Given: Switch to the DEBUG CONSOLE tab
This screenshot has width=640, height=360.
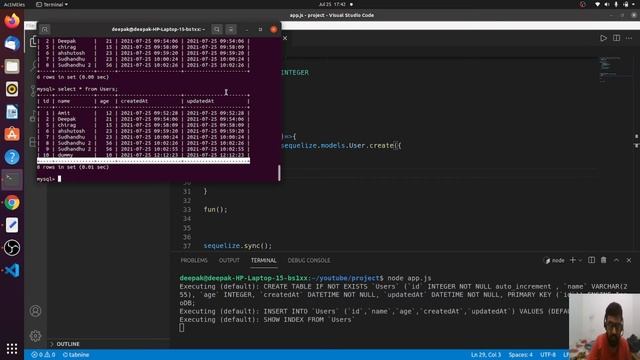Looking at the screenshot, I should tap(309, 260).
